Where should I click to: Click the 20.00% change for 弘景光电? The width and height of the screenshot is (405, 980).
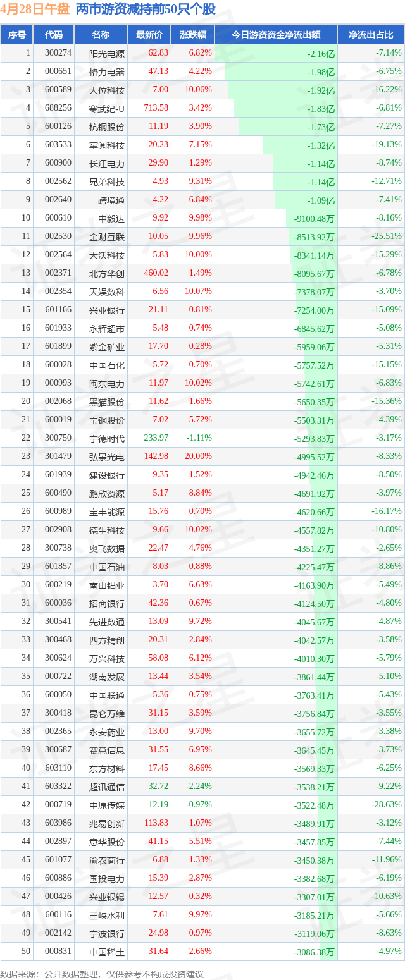(197, 456)
